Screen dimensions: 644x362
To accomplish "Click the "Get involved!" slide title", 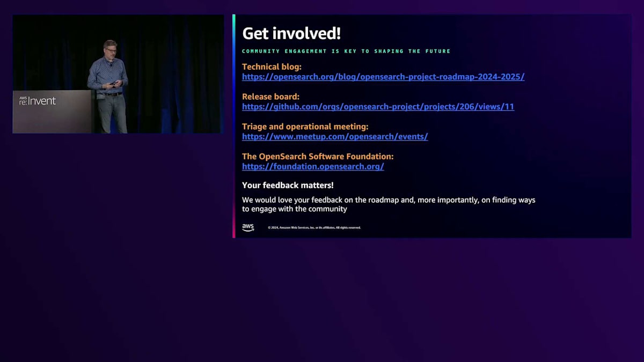I will coord(291,33).
